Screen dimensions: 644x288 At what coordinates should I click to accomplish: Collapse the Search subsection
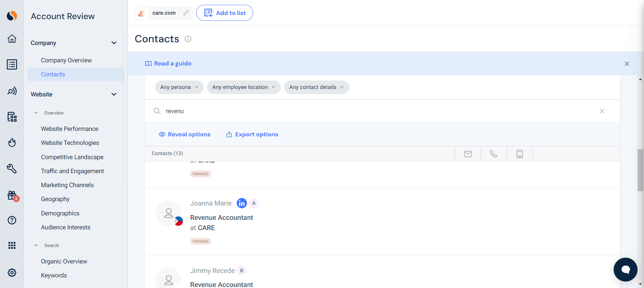(36, 245)
